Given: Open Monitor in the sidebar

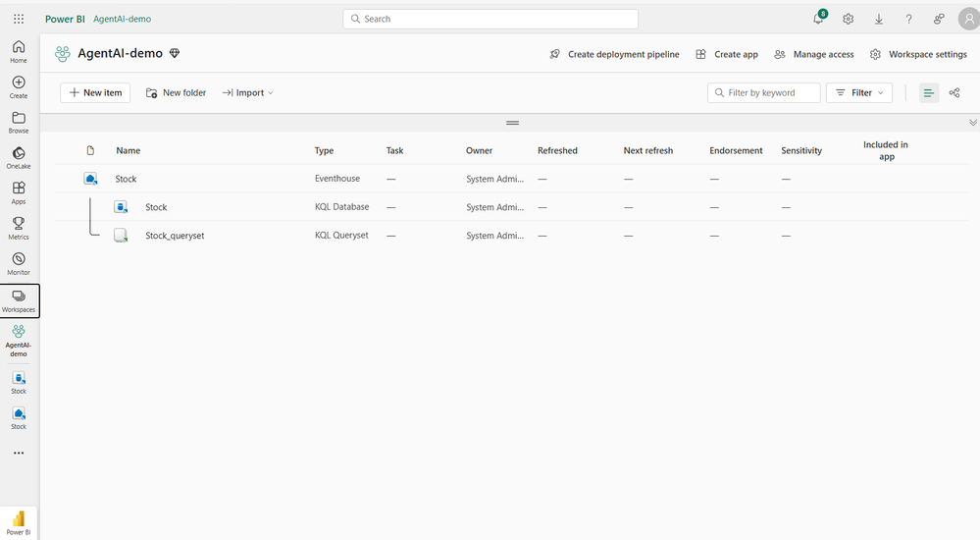Looking at the screenshot, I should pos(19,263).
